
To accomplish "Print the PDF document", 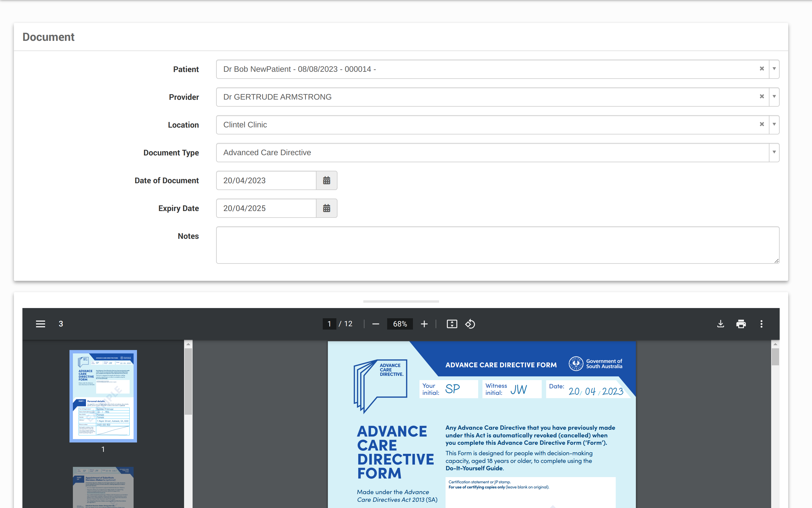I will pos(741,324).
